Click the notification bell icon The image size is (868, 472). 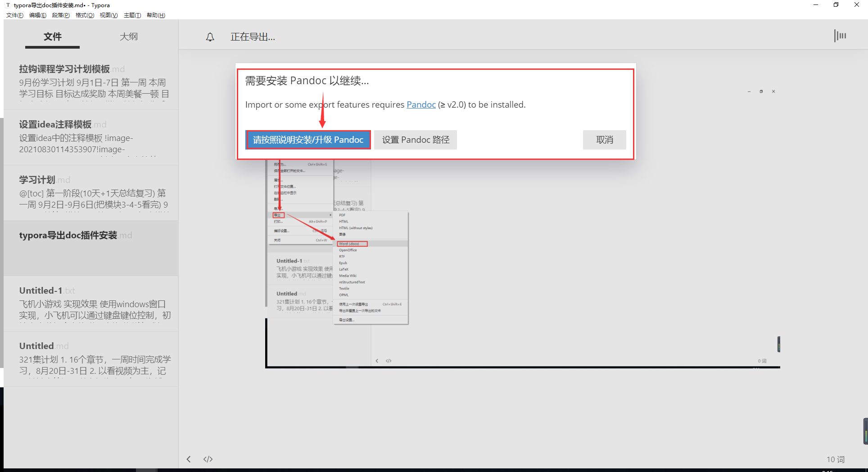(210, 37)
